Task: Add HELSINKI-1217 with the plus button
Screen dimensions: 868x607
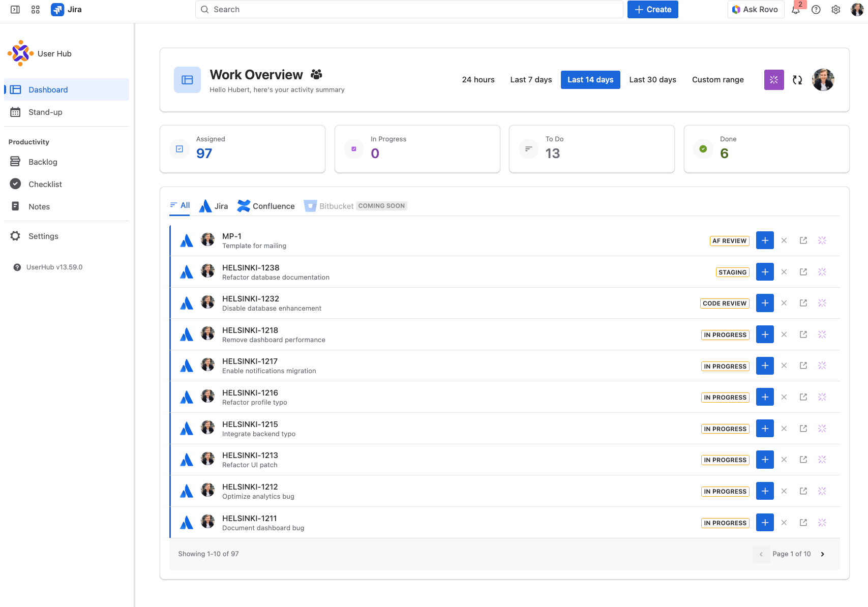Action: coord(765,366)
